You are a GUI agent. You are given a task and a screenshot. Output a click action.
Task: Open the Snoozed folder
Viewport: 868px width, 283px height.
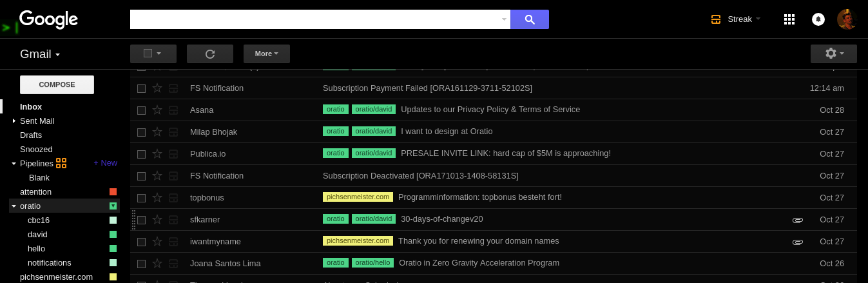36,150
